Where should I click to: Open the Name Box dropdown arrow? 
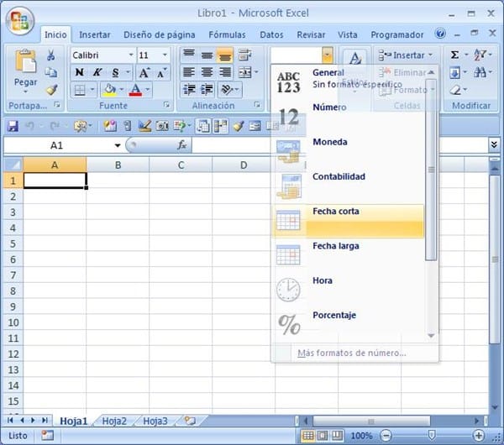pos(118,145)
